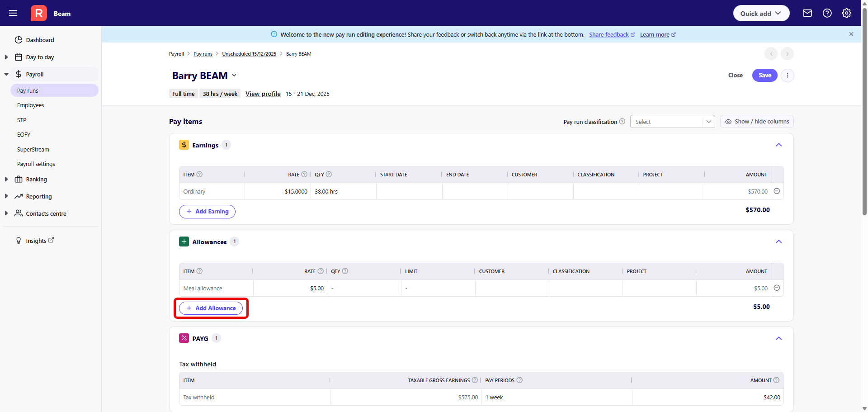Collapse the Earnings section
Image resolution: width=868 pixels, height=412 pixels.
[778, 145]
